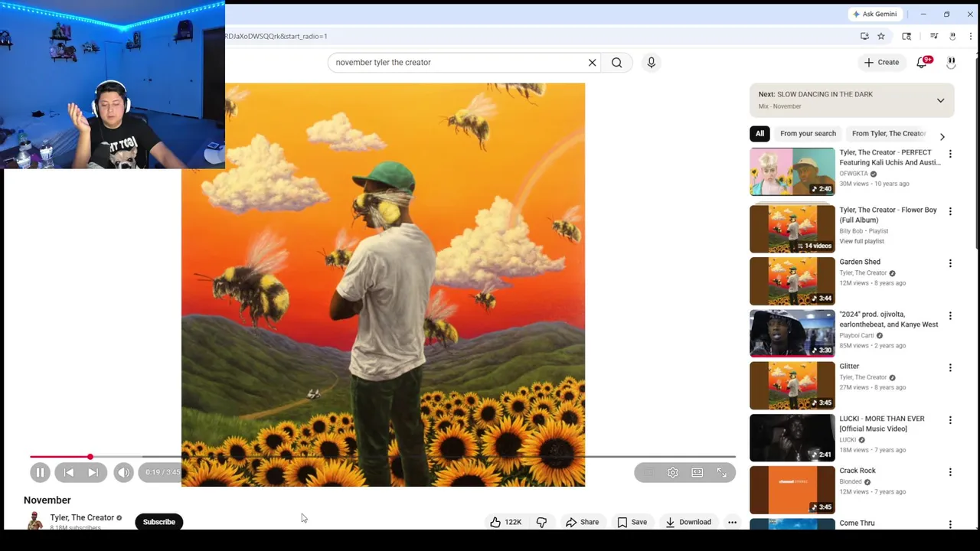Mute the video with the speaker icon
980x551 pixels.
123,473
